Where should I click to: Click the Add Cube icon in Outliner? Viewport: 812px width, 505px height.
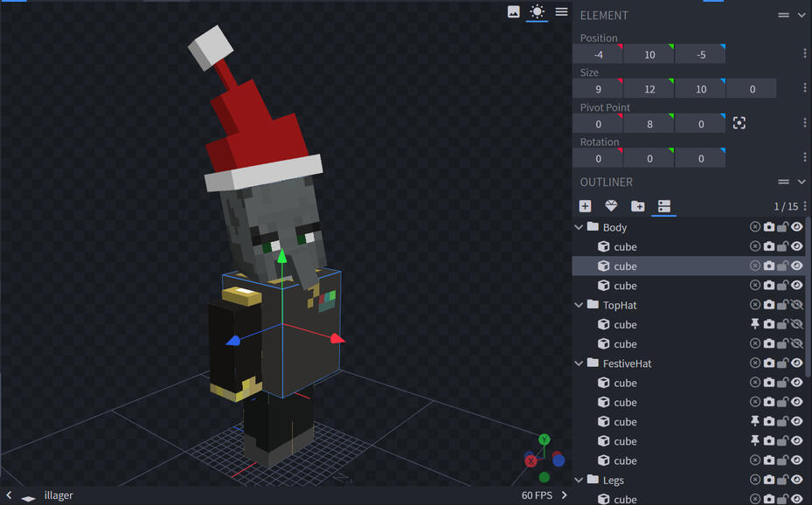pyautogui.click(x=585, y=206)
